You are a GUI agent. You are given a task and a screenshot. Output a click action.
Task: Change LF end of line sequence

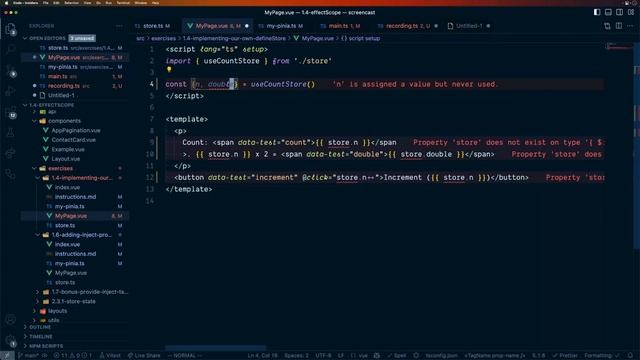340,356
